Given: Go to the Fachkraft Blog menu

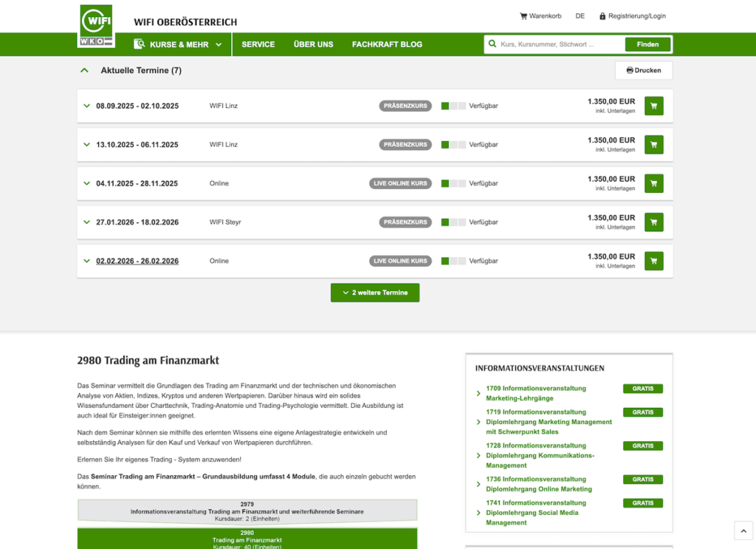Looking at the screenshot, I should point(387,44).
